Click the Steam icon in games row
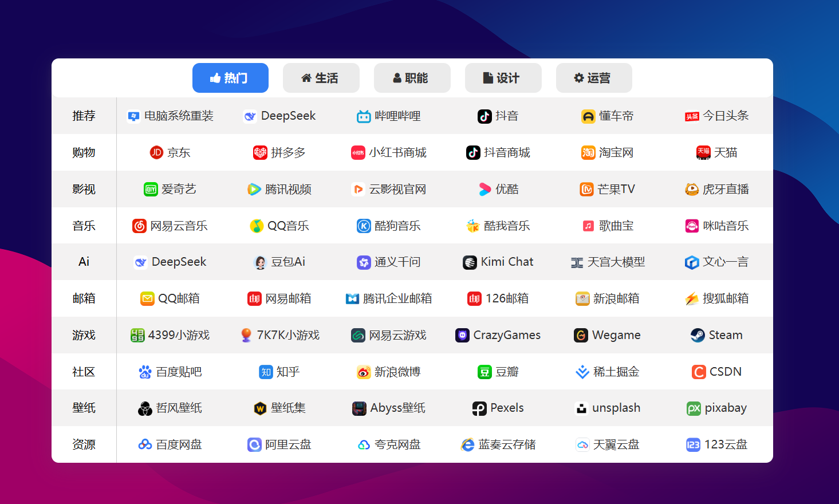 point(697,335)
